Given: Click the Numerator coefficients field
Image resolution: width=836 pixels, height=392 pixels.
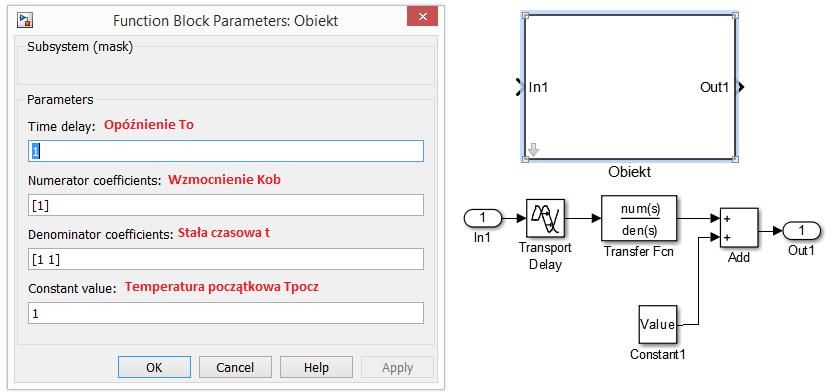Looking at the screenshot, I should click(226, 205).
